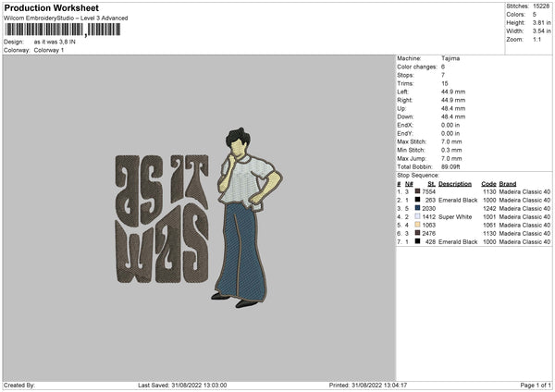Click the Zoom value "1:1"
This screenshot has height=392, width=555.
tap(536, 39)
